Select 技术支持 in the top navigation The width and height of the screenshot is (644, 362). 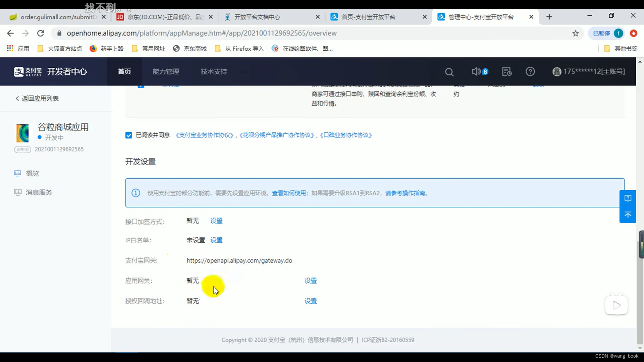214,71
